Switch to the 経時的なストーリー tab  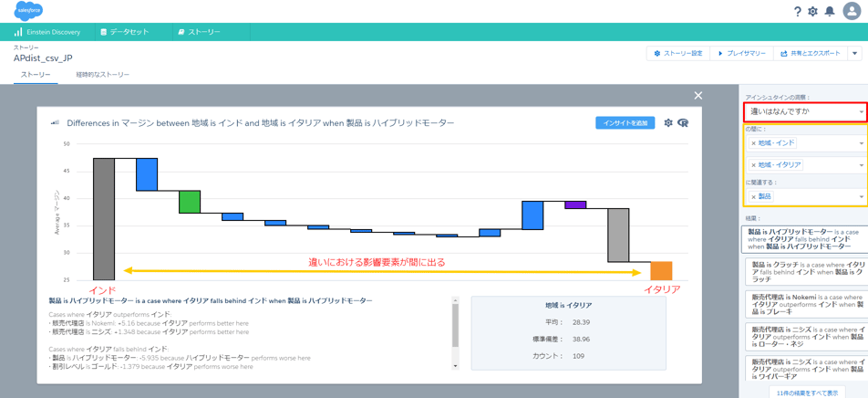coord(102,75)
